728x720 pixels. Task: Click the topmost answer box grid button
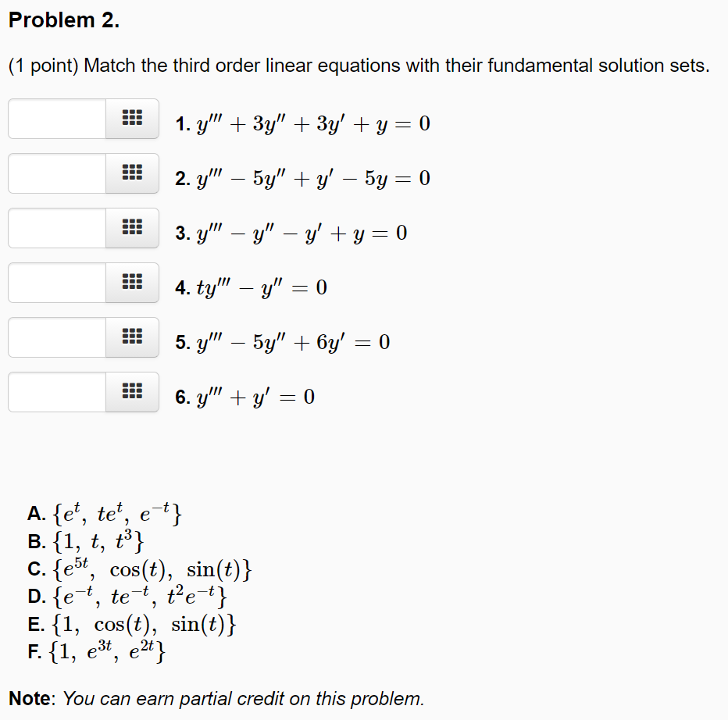pos(131,119)
